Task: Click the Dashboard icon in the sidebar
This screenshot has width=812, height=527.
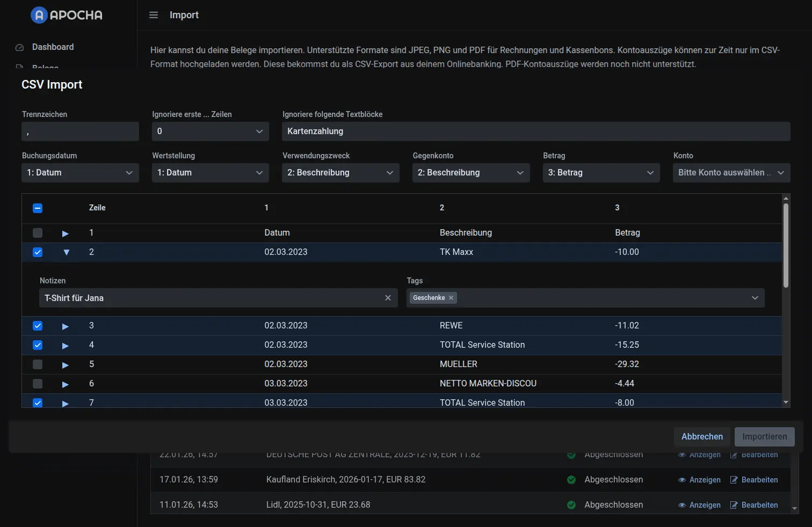Action: click(x=20, y=47)
